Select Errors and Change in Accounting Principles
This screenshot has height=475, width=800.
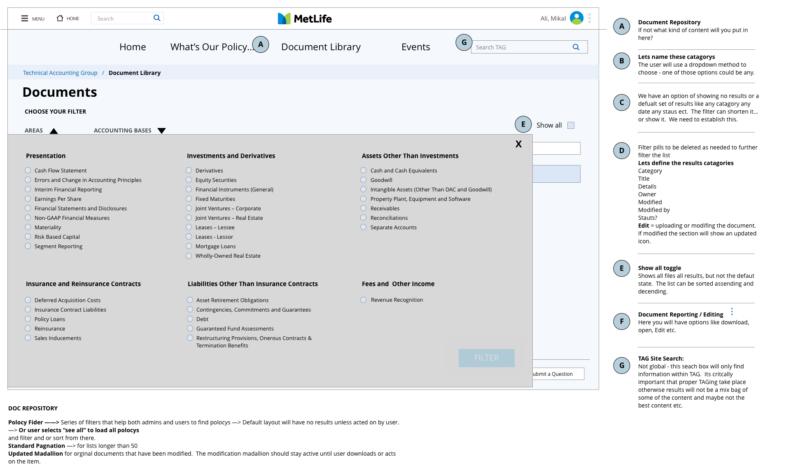point(28,180)
